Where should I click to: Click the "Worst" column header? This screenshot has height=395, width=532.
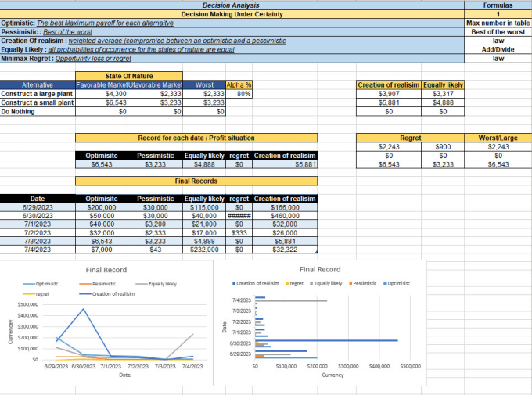(x=204, y=84)
